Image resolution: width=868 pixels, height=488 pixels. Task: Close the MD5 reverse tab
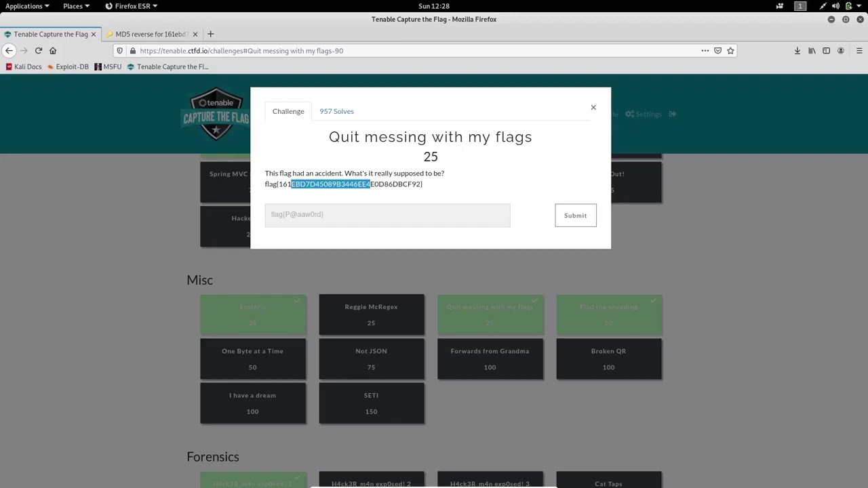(195, 34)
